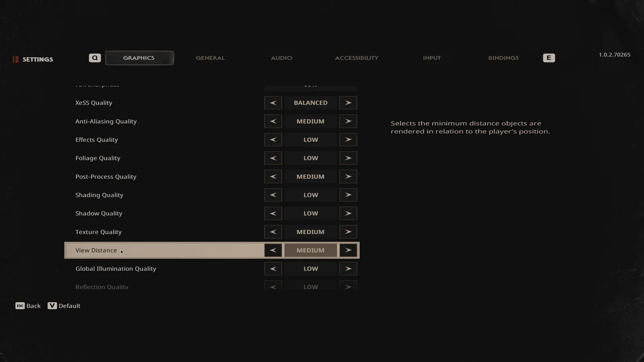Raise Effects Quality using right arrow
This screenshot has height=362, width=644.
(348, 140)
